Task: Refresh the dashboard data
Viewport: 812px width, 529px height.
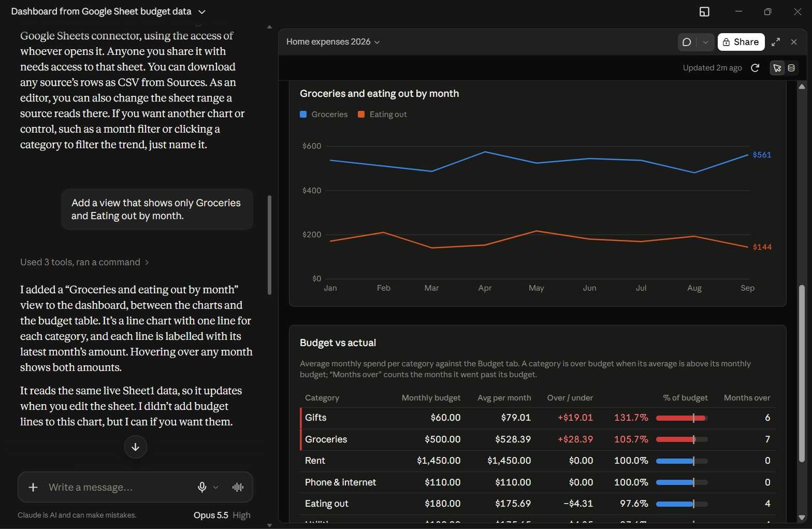Action: tap(755, 68)
